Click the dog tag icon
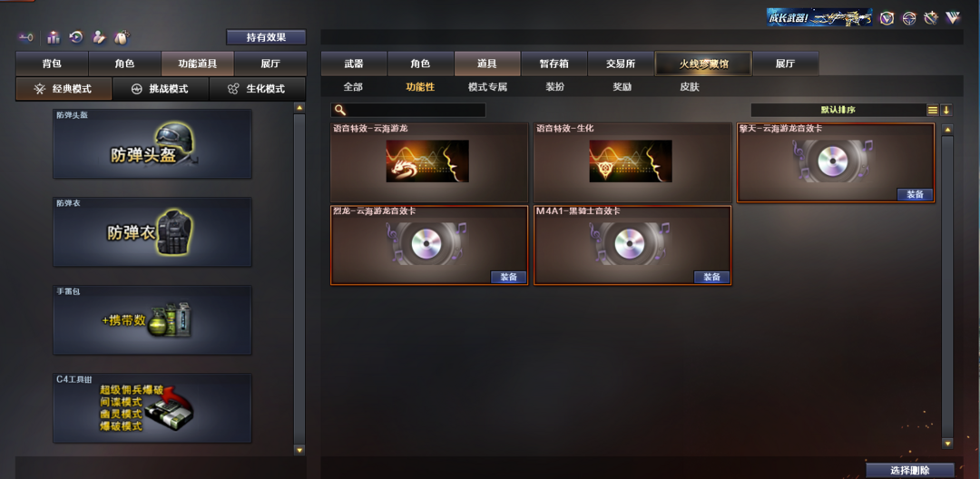Viewport: 980px width, 479px height. pyautogui.click(x=122, y=37)
